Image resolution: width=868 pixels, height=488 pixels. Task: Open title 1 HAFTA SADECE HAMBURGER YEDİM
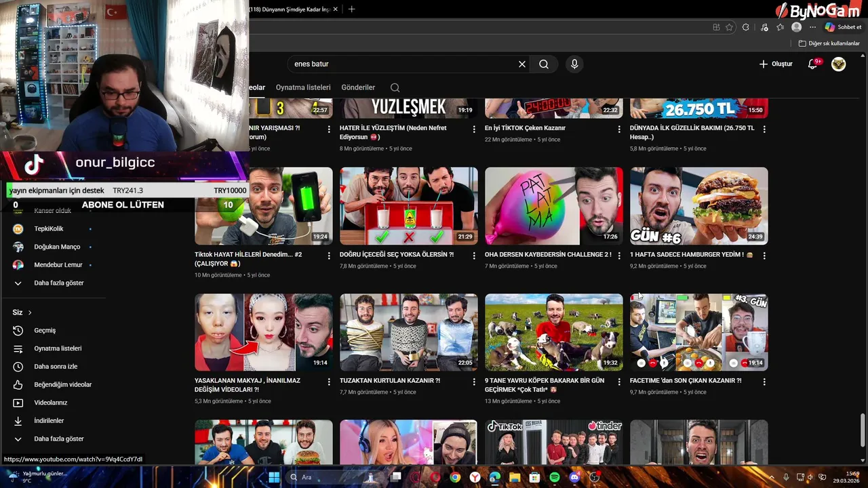691,255
